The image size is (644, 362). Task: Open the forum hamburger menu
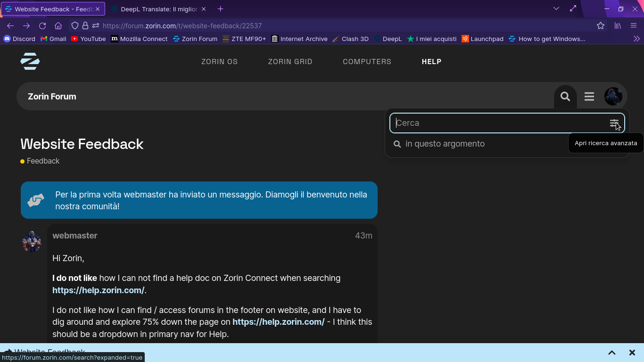589,97
